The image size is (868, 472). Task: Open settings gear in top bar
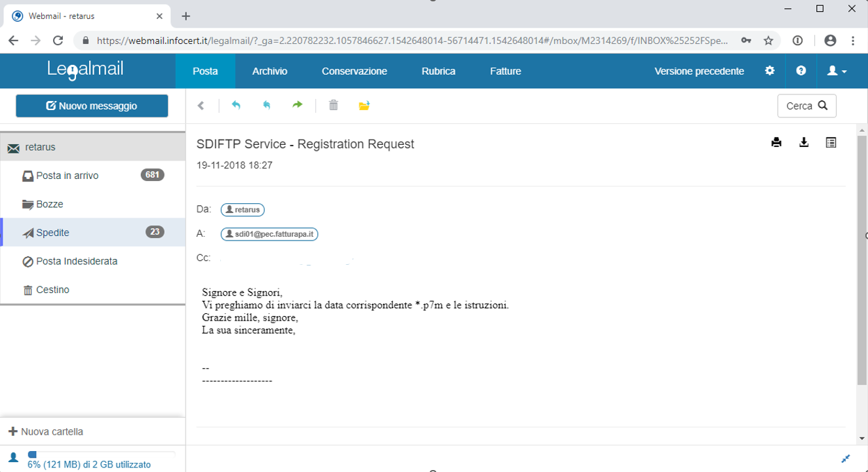pyautogui.click(x=770, y=71)
